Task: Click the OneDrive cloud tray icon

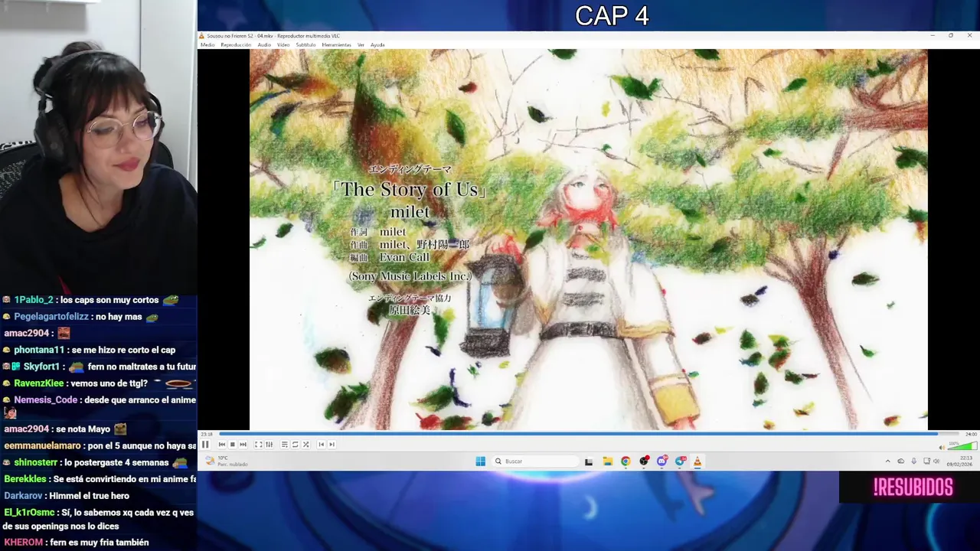Action: pyautogui.click(x=900, y=461)
